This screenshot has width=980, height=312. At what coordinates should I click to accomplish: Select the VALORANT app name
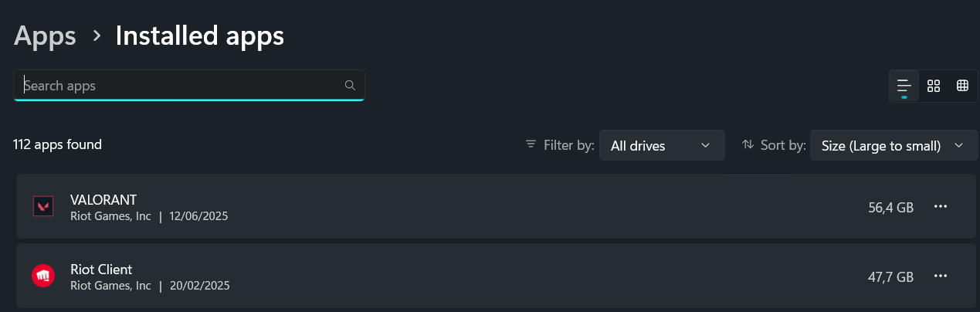[103, 200]
